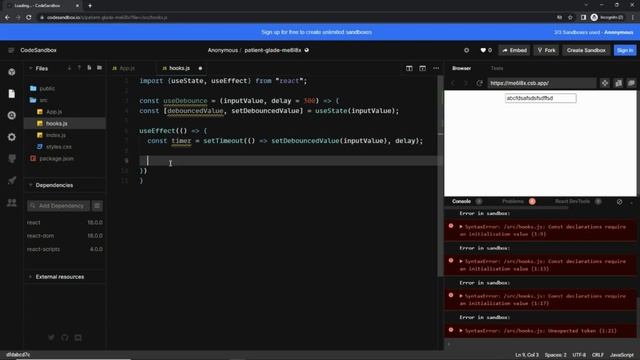640x360 pixels.
Task: Open the Search sidebar icon
Action: pyautogui.click(x=11, y=116)
